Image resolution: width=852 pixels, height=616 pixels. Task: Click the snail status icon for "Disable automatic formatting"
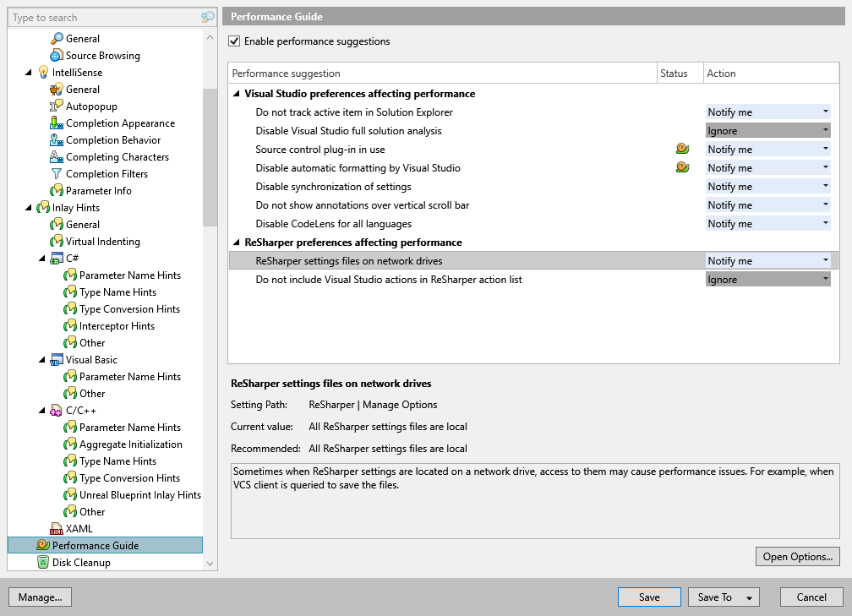(681, 167)
